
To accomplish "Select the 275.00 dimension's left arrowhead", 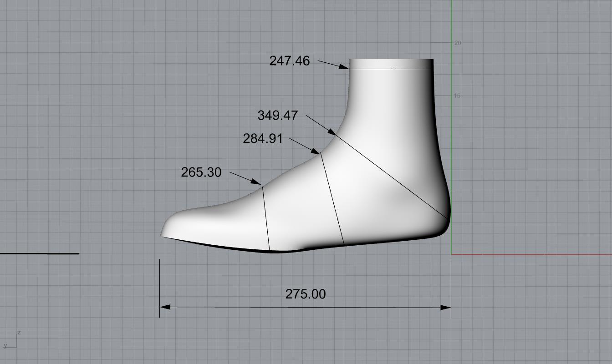I will [x=165, y=307].
